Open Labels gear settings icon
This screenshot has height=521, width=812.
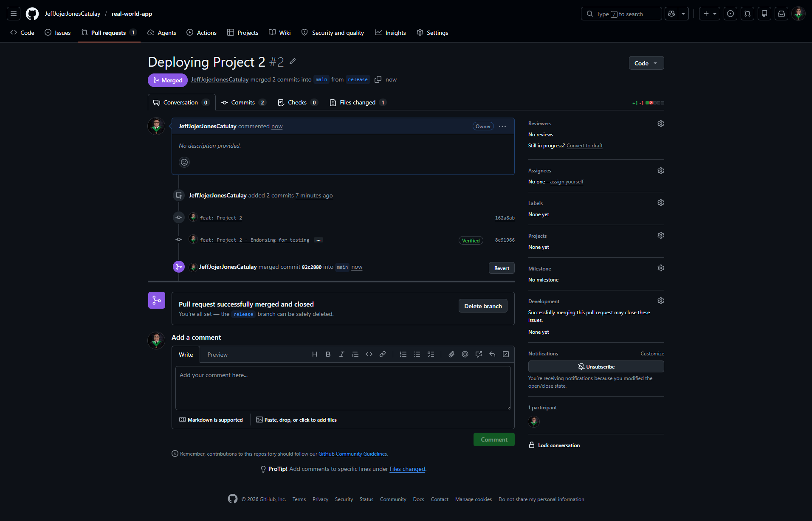tap(661, 203)
